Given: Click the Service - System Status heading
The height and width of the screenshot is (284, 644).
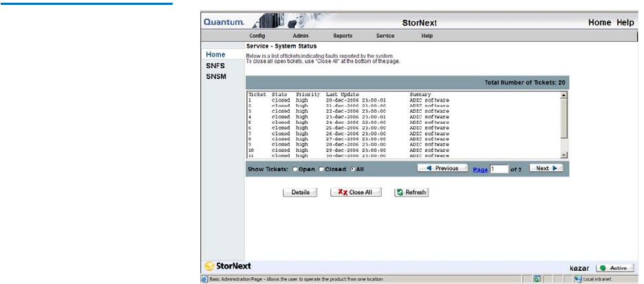Looking at the screenshot, I should tap(281, 46).
